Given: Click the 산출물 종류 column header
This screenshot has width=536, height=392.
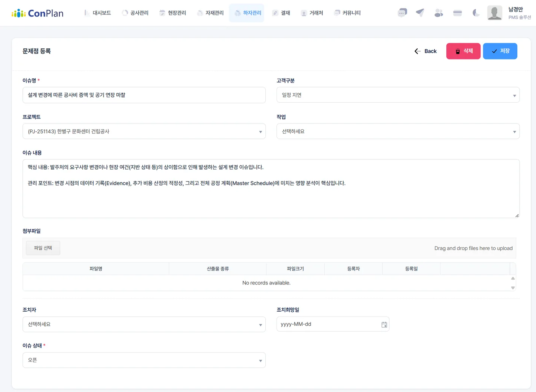Looking at the screenshot, I should pos(218,269).
